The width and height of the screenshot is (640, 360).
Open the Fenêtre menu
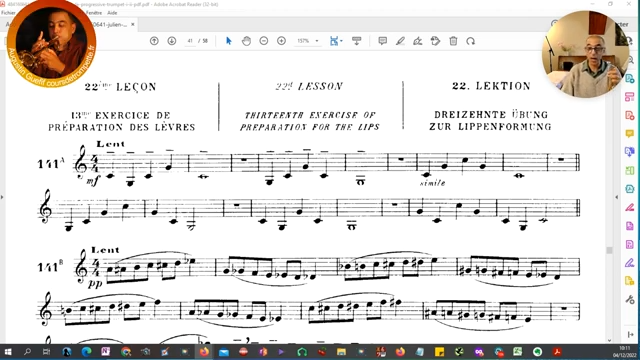[x=93, y=13]
